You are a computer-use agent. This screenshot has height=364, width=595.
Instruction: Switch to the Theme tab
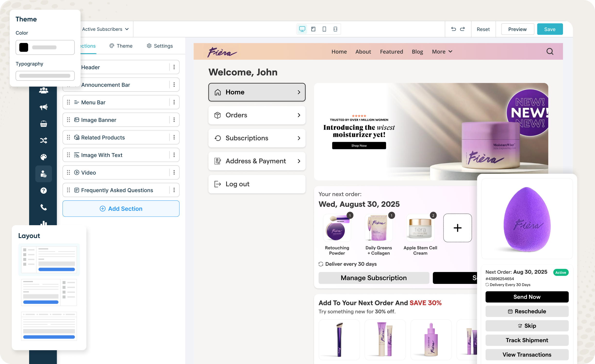pos(121,46)
